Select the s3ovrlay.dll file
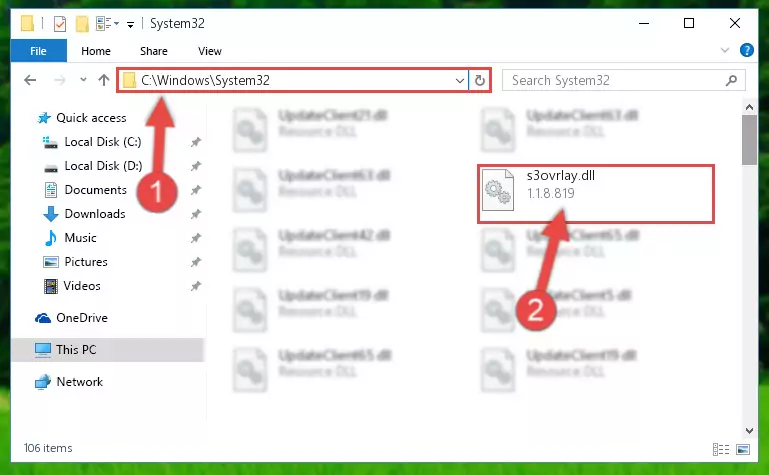This screenshot has width=769, height=475. 595,194
